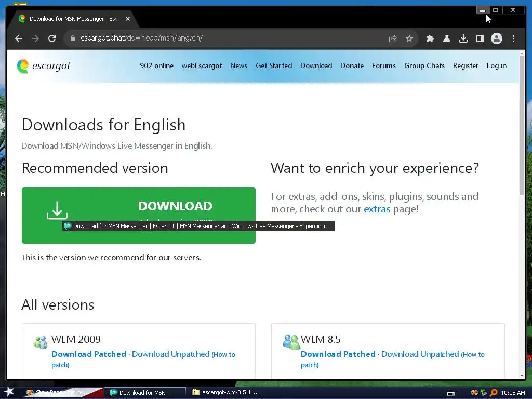Toggle the browser side panel

(480, 38)
